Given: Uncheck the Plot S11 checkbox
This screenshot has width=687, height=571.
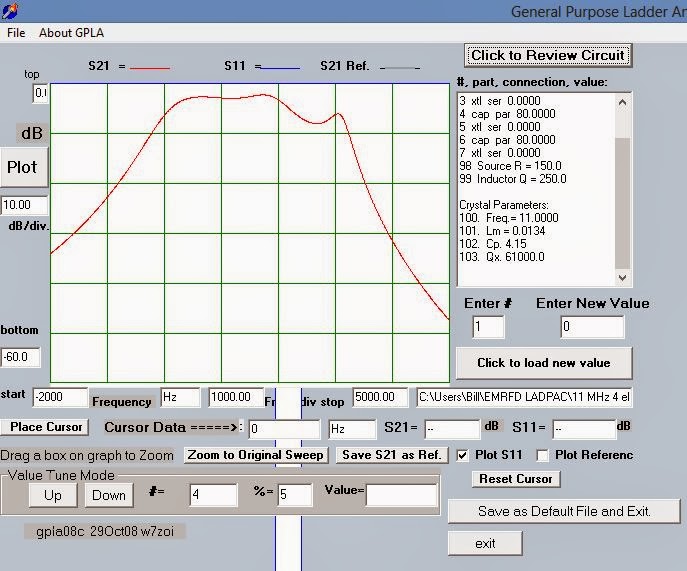Looking at the screenshot, I should coord(462,455).
